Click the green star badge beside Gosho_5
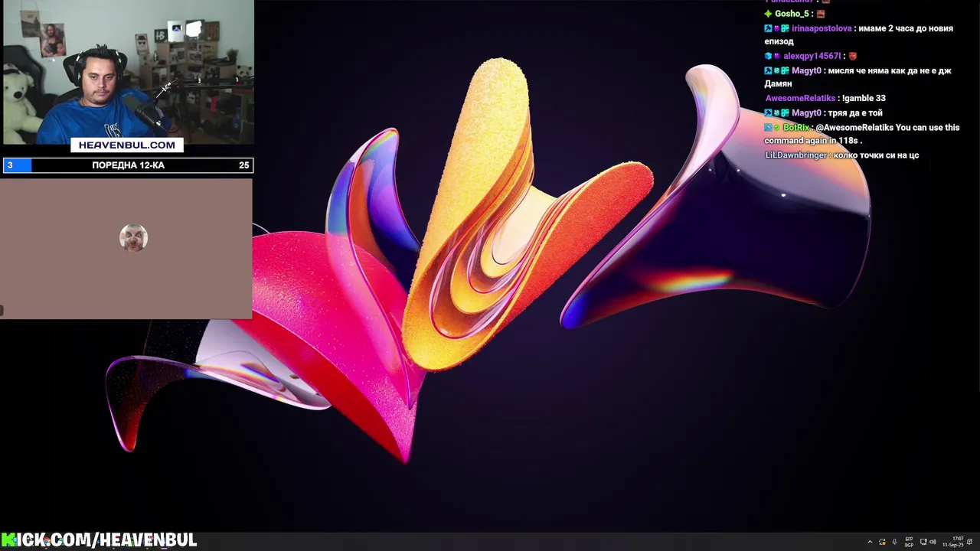The width and height of the screenshot is (980, 551). tap(768, 14)
